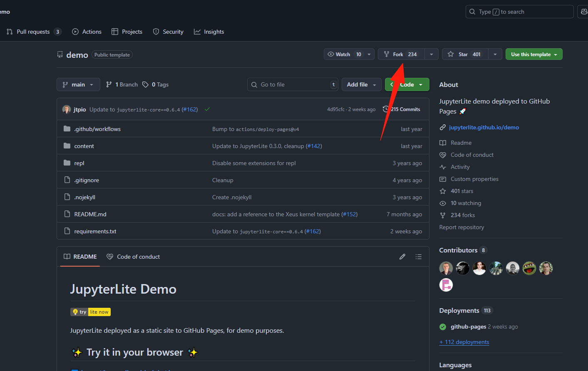Open the first contributor avatar

[446, 268]
